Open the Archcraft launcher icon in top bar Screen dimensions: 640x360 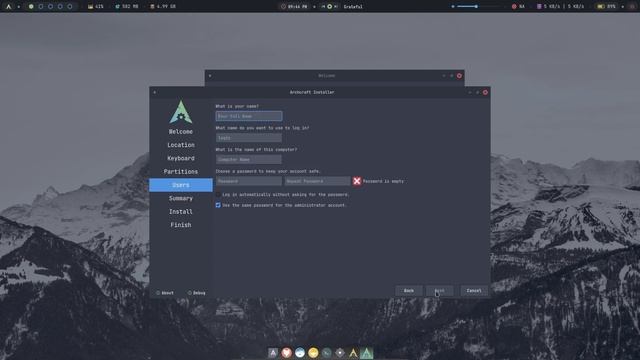pos(9,7)
